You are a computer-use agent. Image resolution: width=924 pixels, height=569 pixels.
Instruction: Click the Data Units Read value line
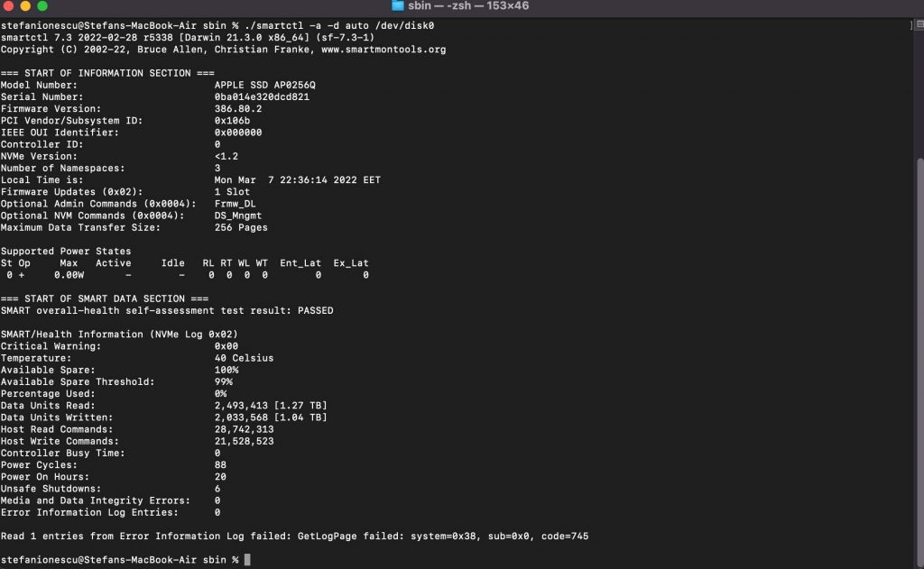271,406
